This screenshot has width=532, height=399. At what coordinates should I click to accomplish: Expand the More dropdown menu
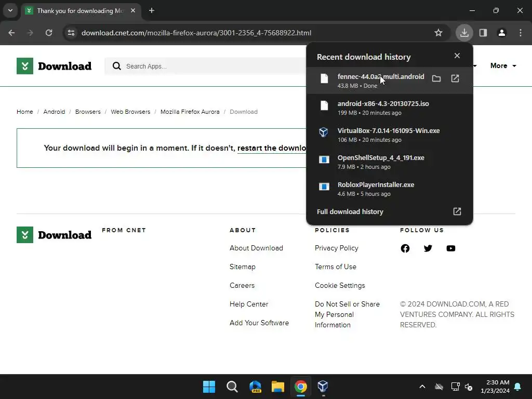(x=503, y=66)
